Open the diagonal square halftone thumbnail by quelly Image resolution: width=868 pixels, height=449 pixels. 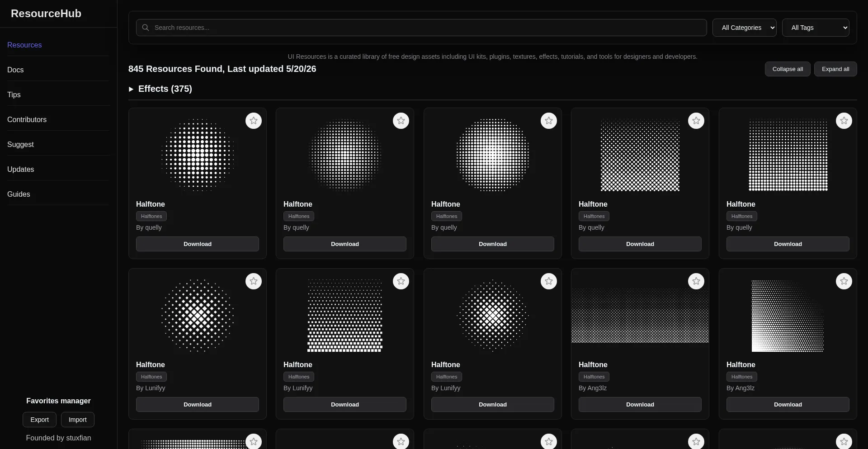click(640, 155)
